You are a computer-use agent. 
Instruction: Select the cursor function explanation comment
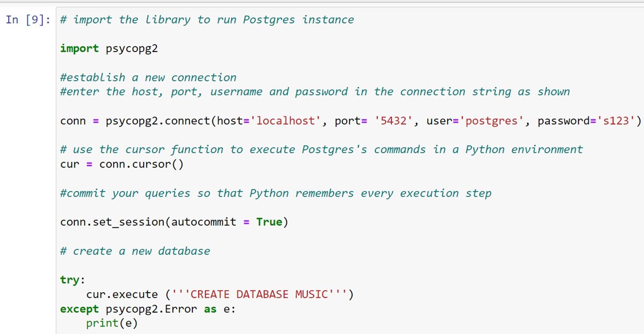point(320,149)
